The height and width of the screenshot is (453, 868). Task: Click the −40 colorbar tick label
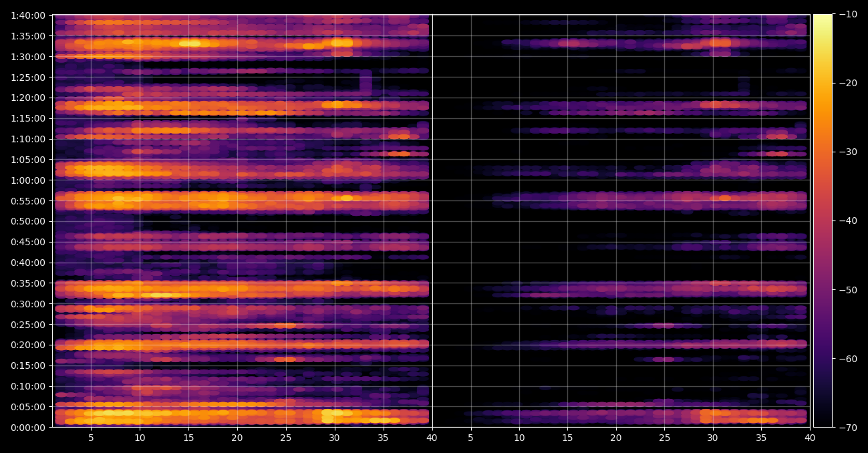849,220
